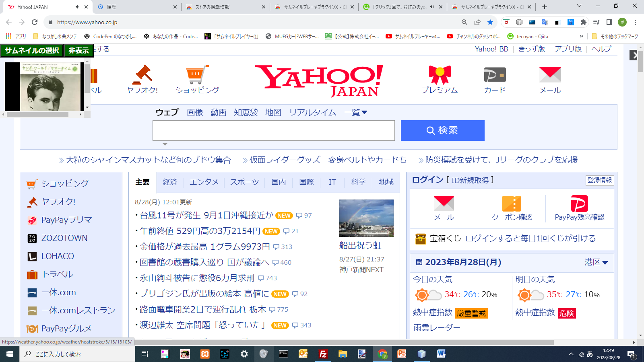Click inside the search input field
This screenshot has height=362, width=644.
pos(274,130)
